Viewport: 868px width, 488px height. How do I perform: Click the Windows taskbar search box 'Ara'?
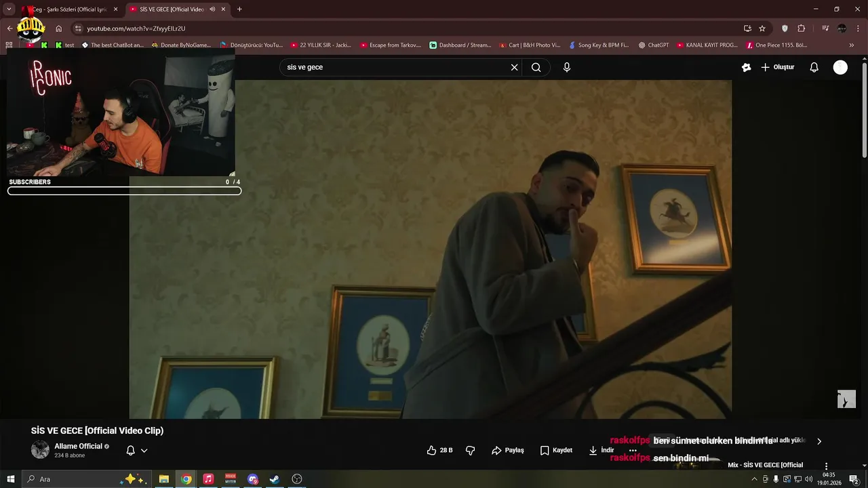click(x=86, y=479)
